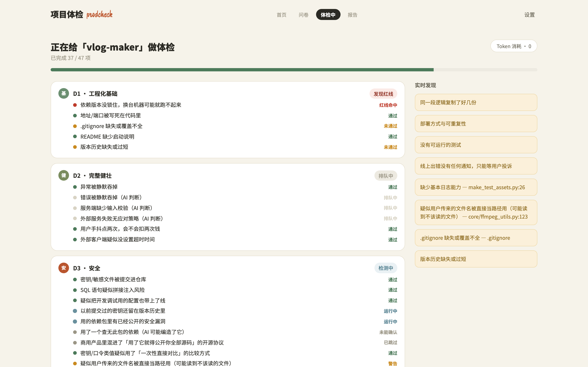The width and height of the screenshot is (588, 367).
Task: Click blue dot beside 以前提交过的密钥还留在版本历史里
Action: [75, 311]
